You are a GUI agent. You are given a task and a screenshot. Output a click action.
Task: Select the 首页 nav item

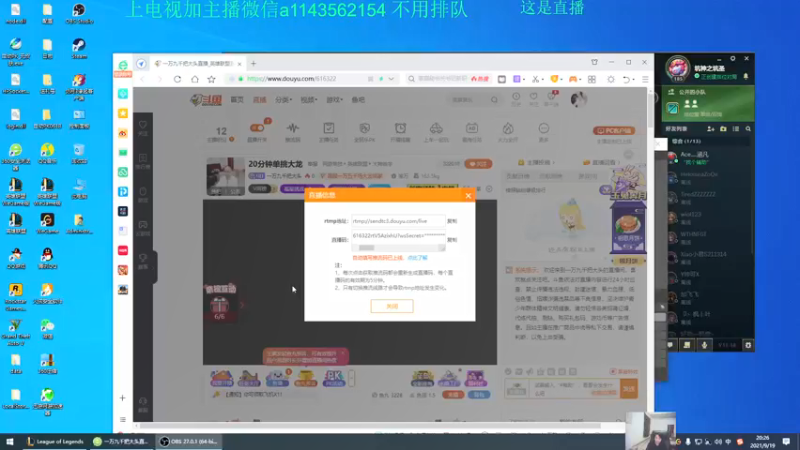[x=237, y=100]
